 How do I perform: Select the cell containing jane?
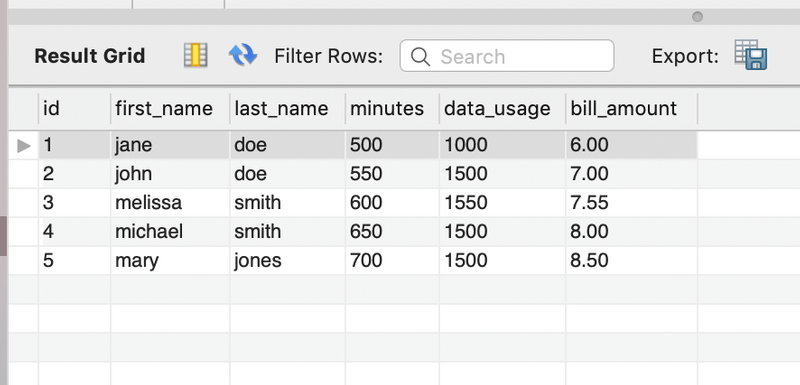170,145
